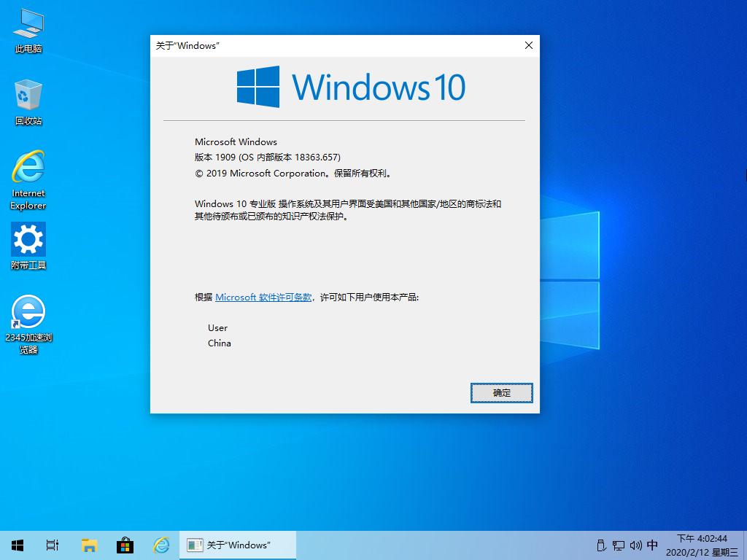Image resolution: width=747 pixels, height=560 pixels.
Task: Click the licensed user name "User"
Action: coord(217,327)
